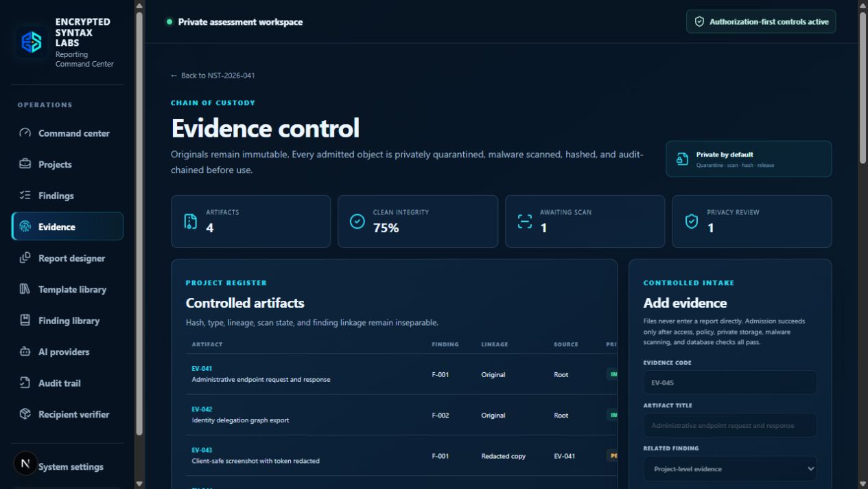Viewport: 868px width, 489px height.
Task: Click the Clean integrity 75% card
Action: 418,221
